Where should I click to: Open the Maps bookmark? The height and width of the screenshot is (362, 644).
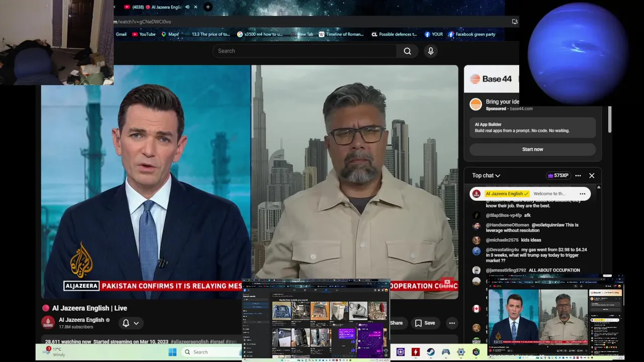click(170, 34)
